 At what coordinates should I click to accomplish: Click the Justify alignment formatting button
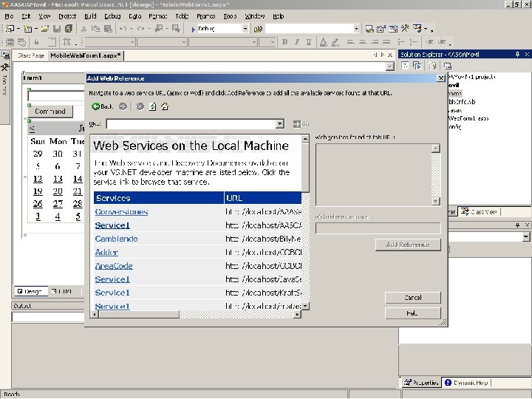(386, 41)
